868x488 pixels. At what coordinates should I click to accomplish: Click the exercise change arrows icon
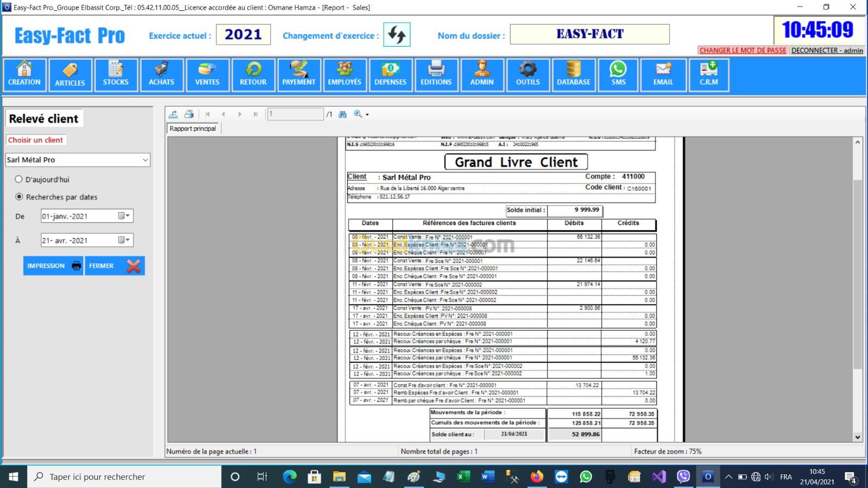(x=397, y=35)
